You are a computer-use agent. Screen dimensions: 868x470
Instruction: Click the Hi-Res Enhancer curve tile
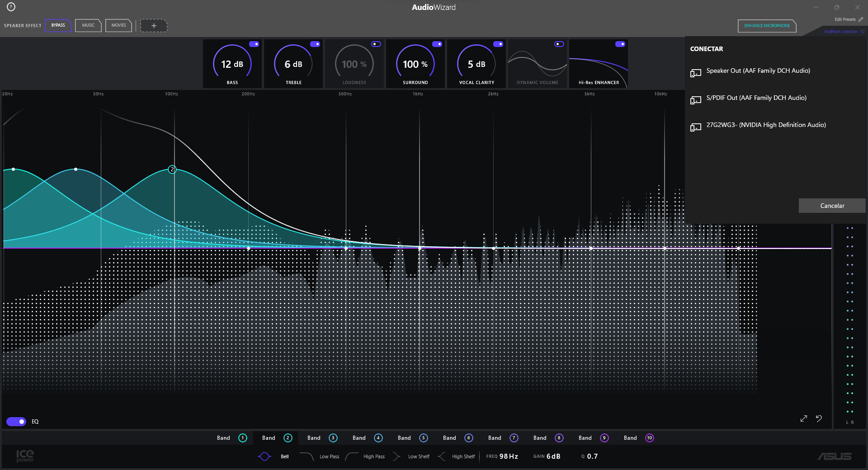tap(599, 64)
